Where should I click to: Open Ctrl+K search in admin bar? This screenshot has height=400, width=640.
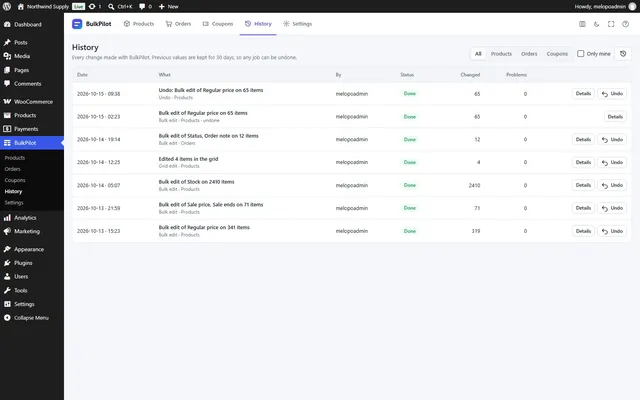click(x=120, y=7)
